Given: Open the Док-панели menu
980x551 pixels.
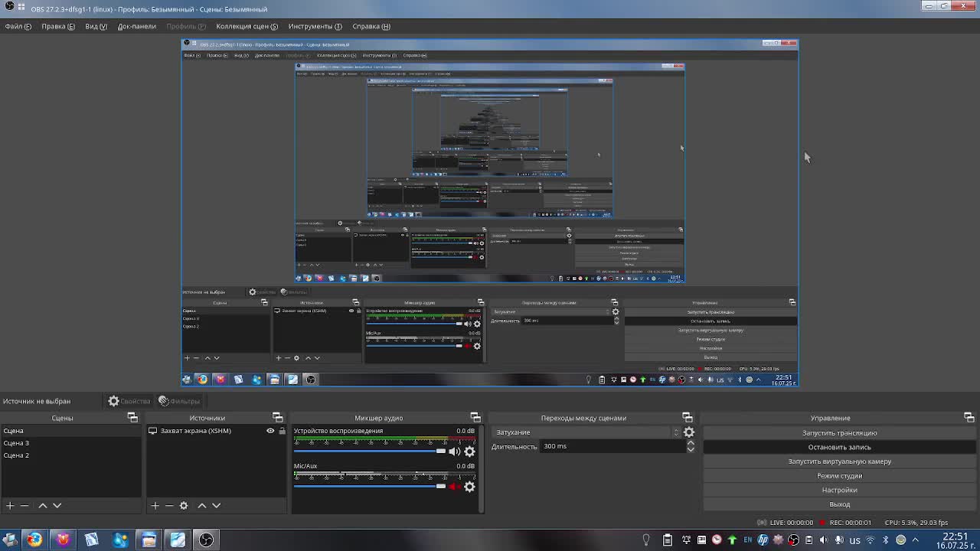Looking at the screenshot, I should 136,26.
